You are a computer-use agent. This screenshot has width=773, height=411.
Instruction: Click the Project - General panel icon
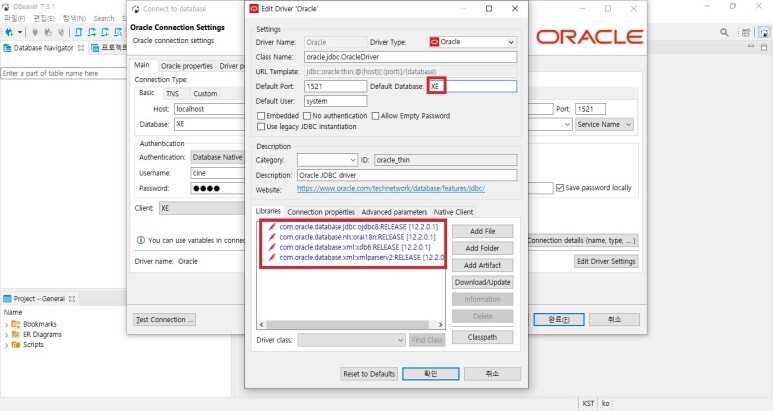7,299
